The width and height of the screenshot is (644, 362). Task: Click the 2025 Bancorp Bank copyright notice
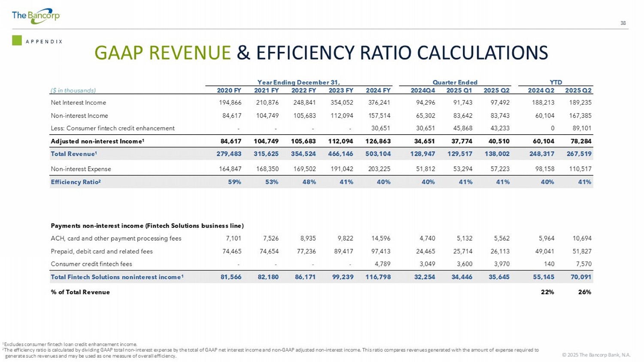[596, 355]
